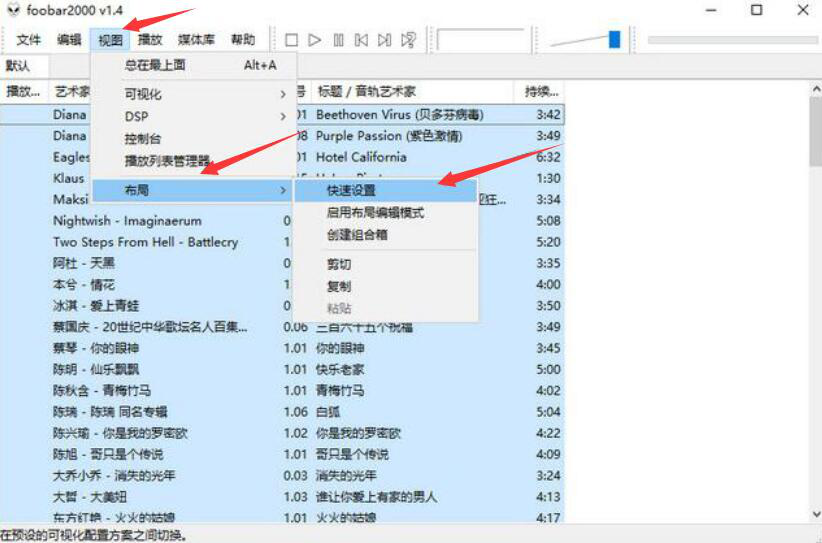Start playback with the Play button
822x543 pixels.
[315, 40]
